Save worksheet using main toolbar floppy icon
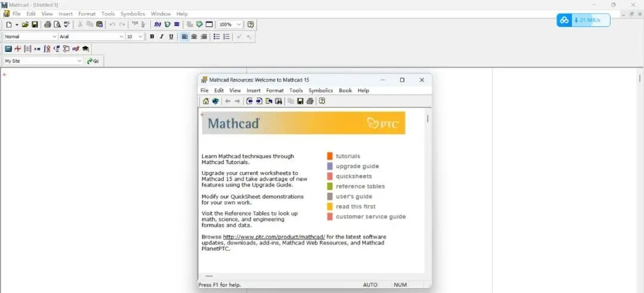The height and width of the screenshot is (293, 644). pos(35,24)
